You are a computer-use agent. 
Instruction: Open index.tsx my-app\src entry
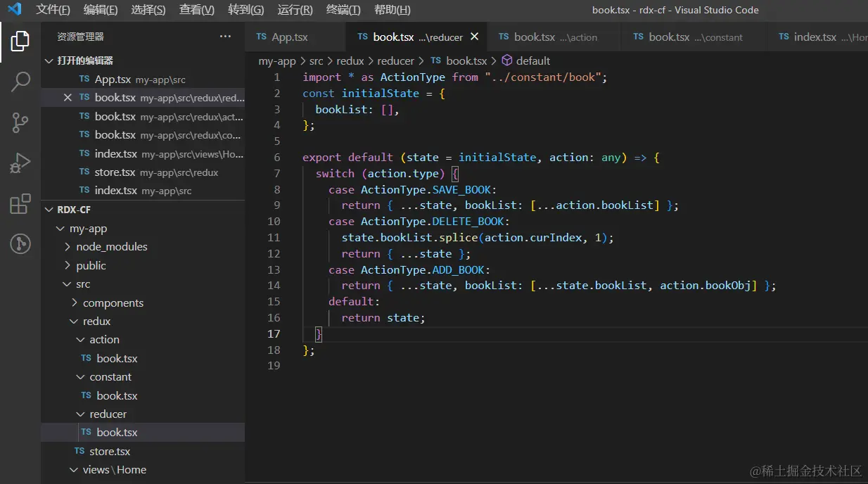point(143,191)
